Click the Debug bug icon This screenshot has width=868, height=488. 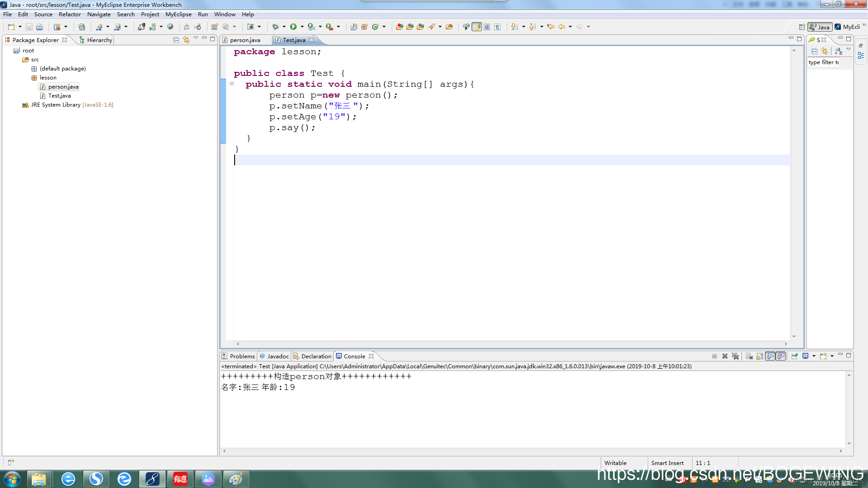(275, 27)
